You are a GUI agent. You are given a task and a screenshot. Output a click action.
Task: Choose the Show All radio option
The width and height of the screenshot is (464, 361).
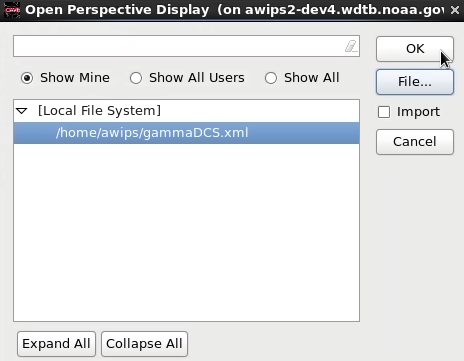tap(271, 78)
